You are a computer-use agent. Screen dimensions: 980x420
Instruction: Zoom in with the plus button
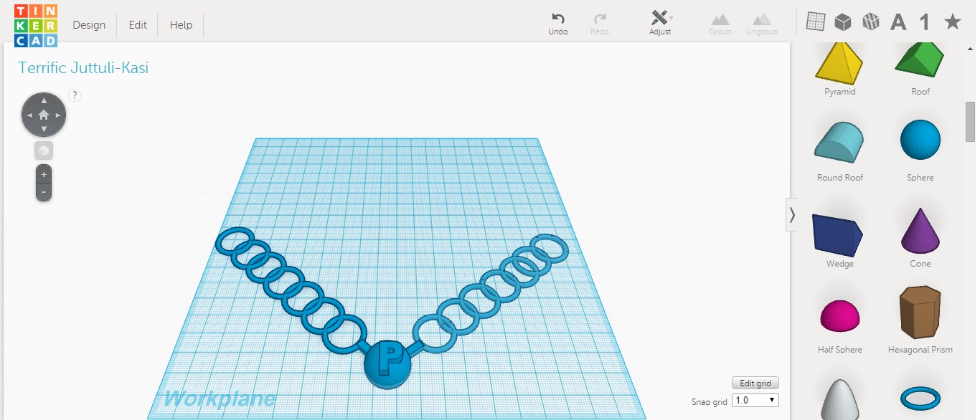coord(44,174)
